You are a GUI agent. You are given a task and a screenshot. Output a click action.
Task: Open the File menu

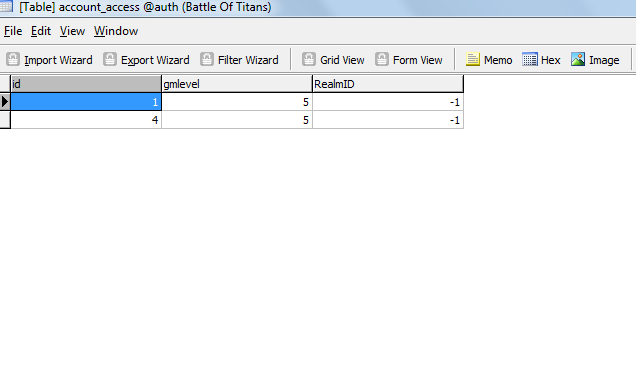pyautogui.click(x=13, y=31)
